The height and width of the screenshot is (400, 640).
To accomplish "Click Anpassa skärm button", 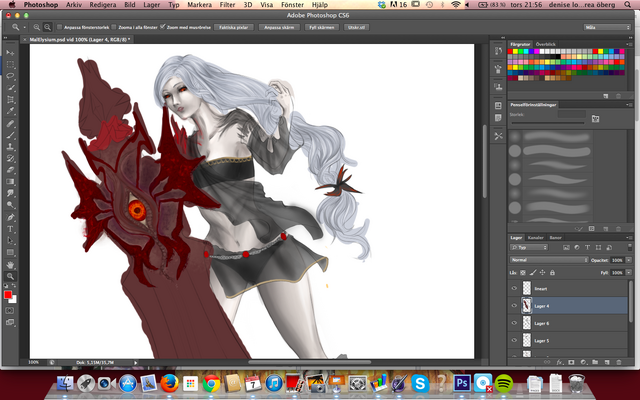I will (279, 27).
